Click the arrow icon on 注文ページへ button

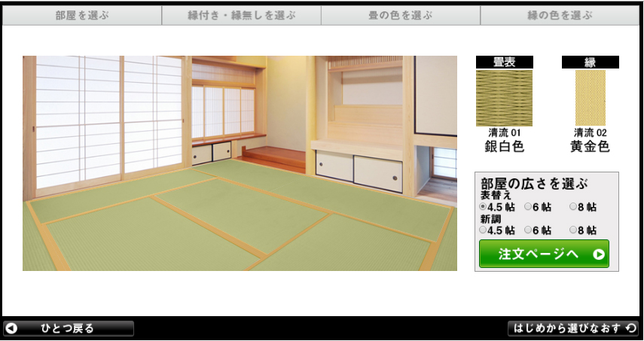click(x=599, y=254)
